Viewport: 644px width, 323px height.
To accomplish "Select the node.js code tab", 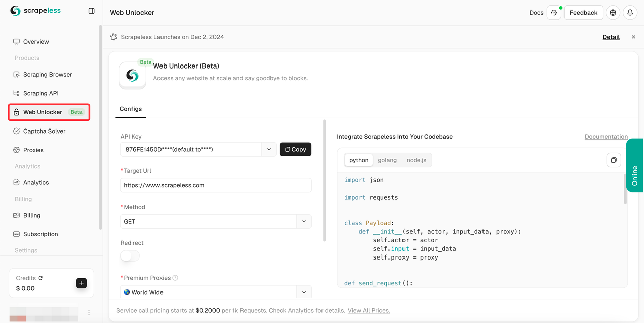I will click(x=416, y=160).
